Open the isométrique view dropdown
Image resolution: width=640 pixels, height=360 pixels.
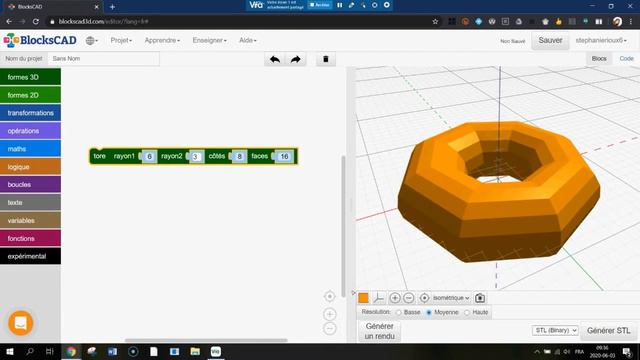click(x=451, y=298)
